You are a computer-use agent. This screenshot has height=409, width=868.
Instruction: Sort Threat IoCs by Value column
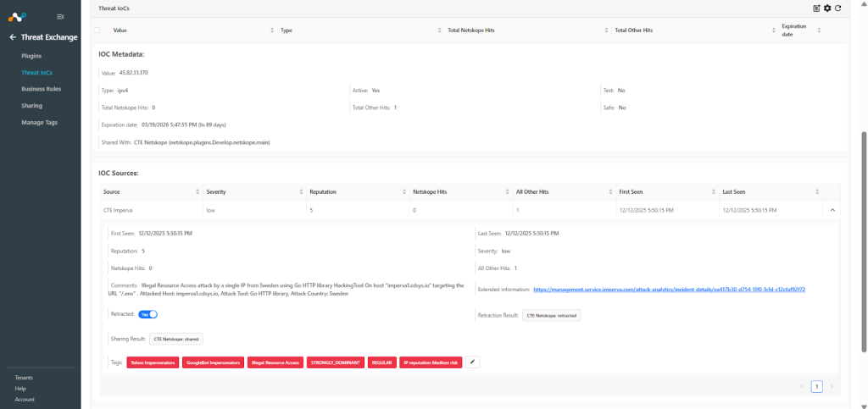point(272,30)
